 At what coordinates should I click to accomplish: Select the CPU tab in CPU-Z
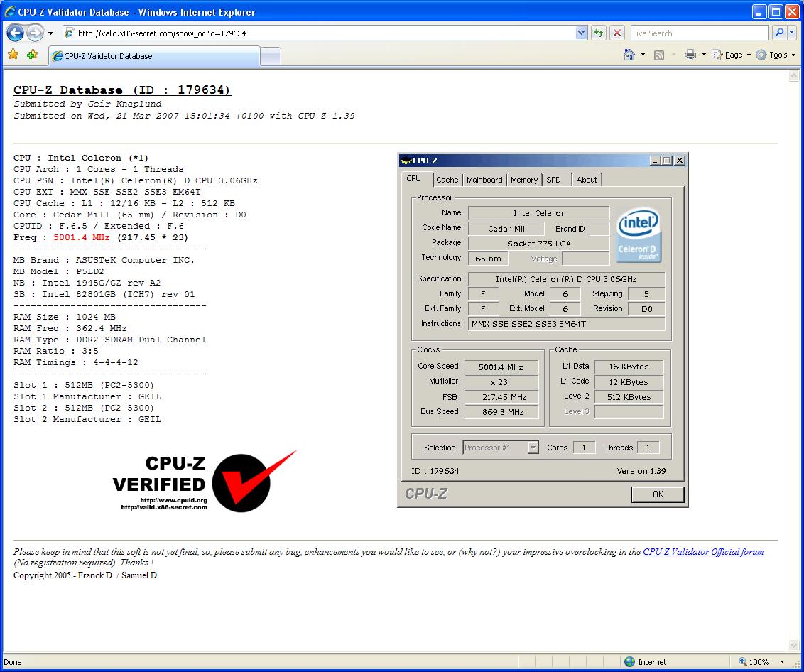[417, 178]
